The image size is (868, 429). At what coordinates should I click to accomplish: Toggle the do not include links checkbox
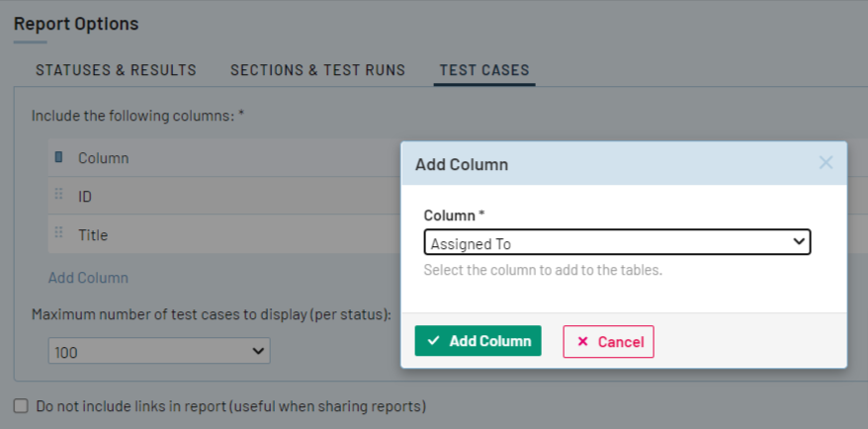[21, 406]
